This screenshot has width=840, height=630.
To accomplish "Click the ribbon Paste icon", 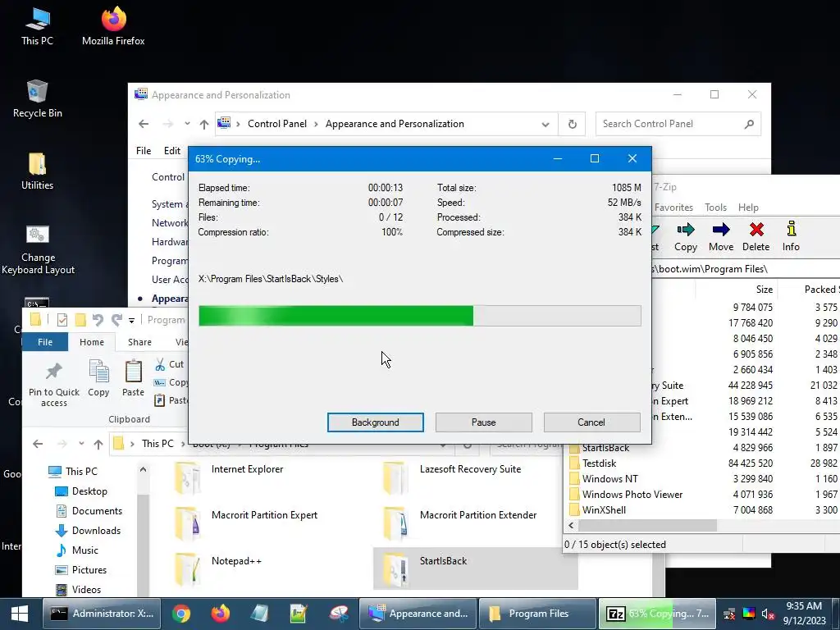I will pyautogui.click(x=133, y=377).
